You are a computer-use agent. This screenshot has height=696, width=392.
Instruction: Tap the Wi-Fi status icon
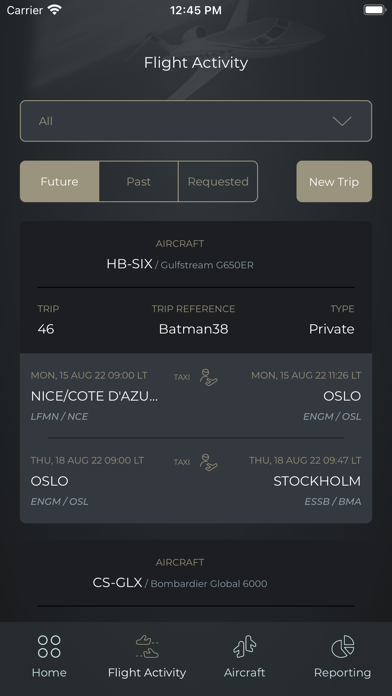pos(55,10)
